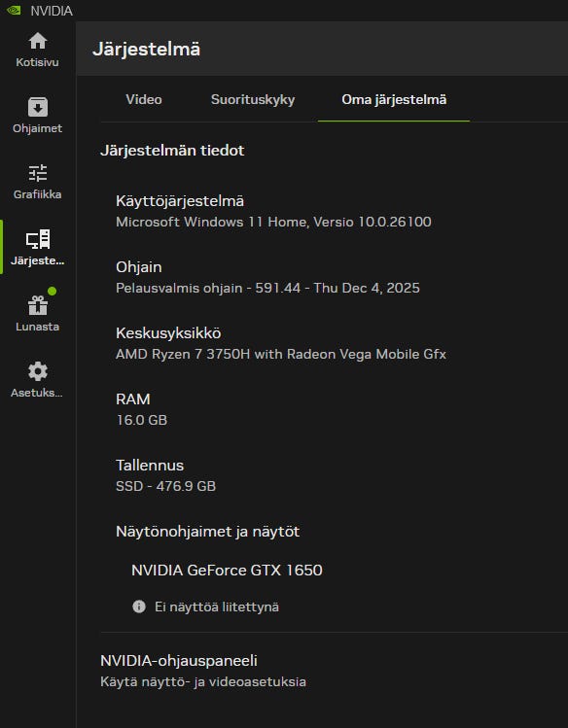This screenshot has width=568, height=728.
Task: Click the Käyttöjärjestelmä label
Action: click(x=180, y=201)
